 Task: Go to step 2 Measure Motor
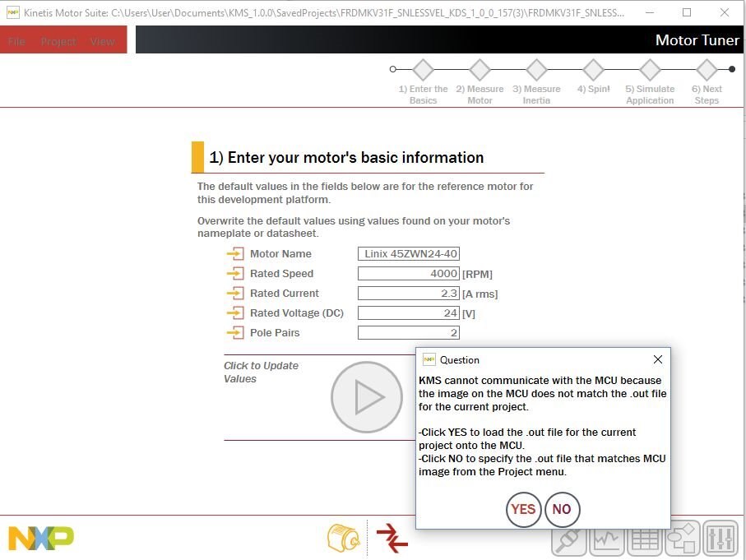(480, 70)
